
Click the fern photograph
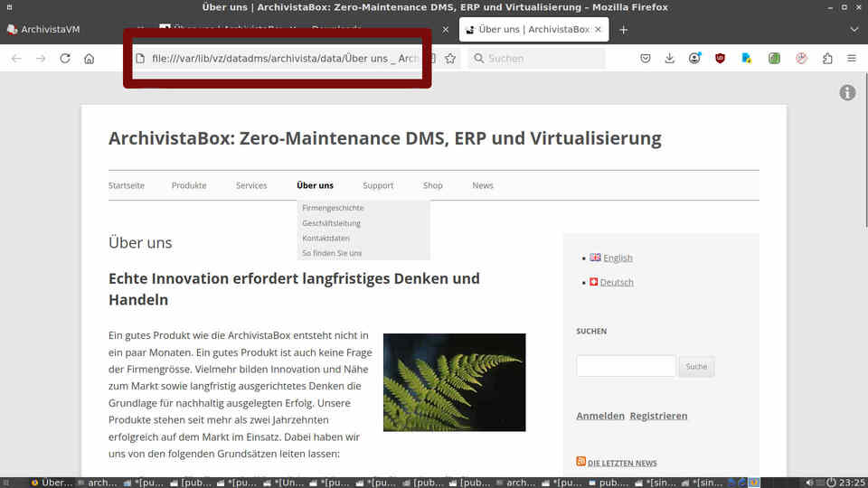455,382
